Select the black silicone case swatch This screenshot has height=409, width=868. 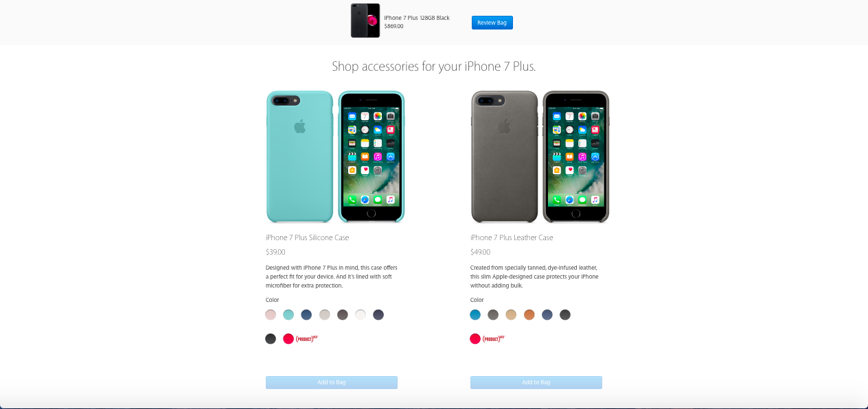coord(271,339)
